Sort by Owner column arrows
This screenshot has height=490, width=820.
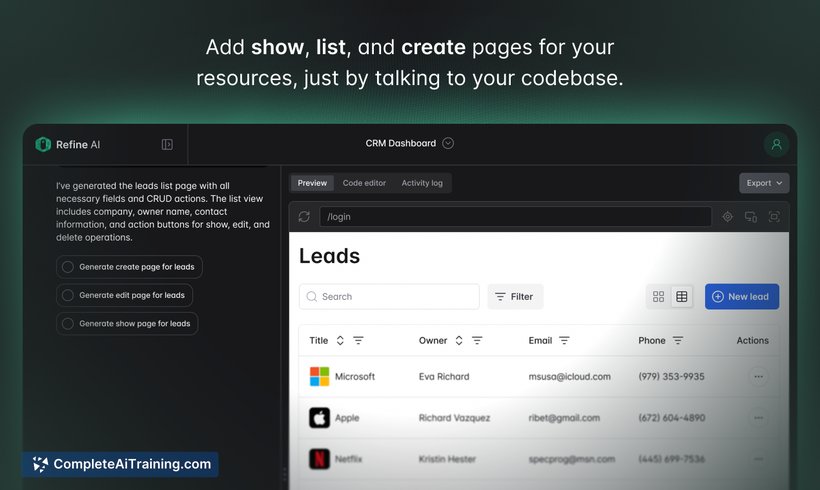click(x=459, y=340)
